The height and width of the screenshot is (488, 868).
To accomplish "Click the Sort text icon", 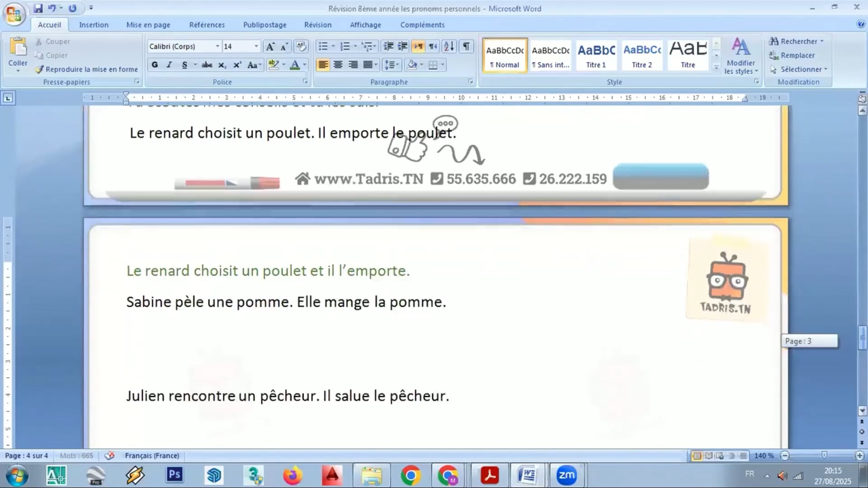I will click(x=449, y=46).
